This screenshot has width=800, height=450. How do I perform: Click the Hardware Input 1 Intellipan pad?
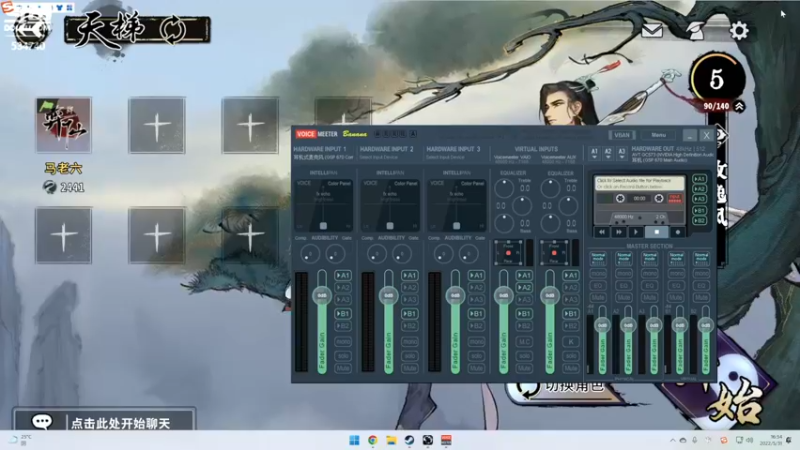pyautogui.click(x=323, y=205)
